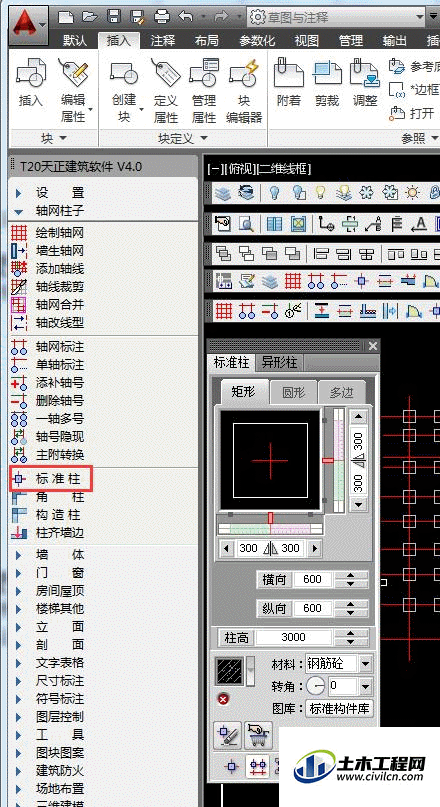Screen dimensions: 440x807
Task: Click the Save disk icon
Action: (x=114, y=17)
